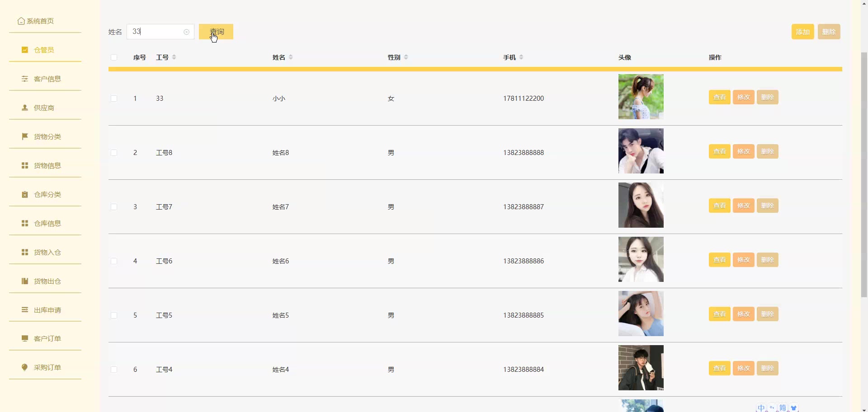Screen dimensions: 868x412
Task: Select the checkbox for the 姓名7 row
Action: (114, 207)
